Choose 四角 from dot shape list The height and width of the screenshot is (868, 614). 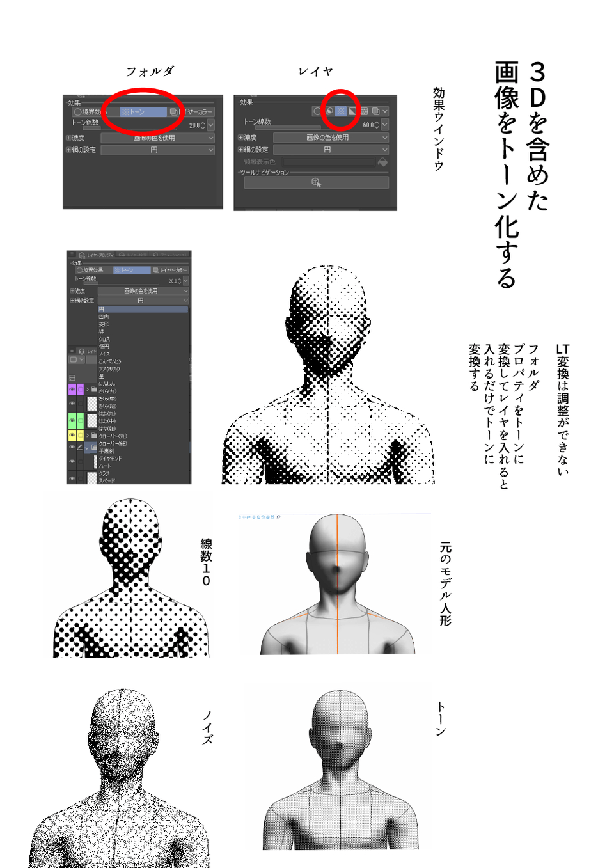pyautogui.click(x=104, y=317)
